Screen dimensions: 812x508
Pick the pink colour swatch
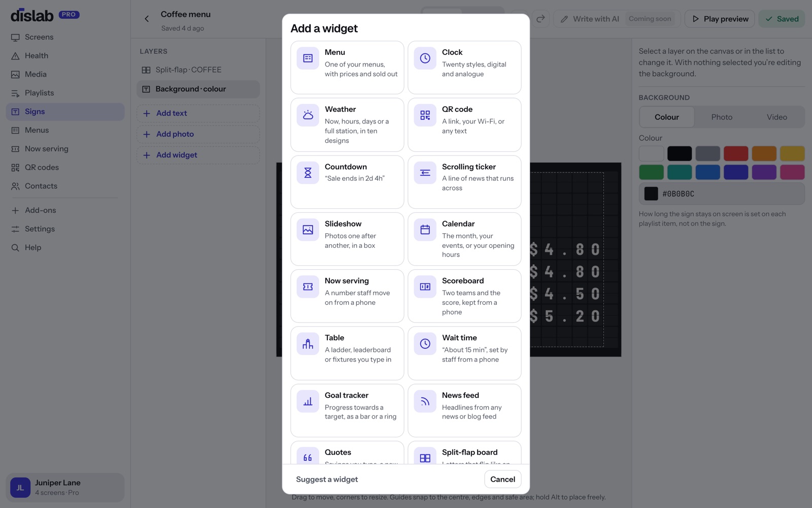tap(792, 172)
